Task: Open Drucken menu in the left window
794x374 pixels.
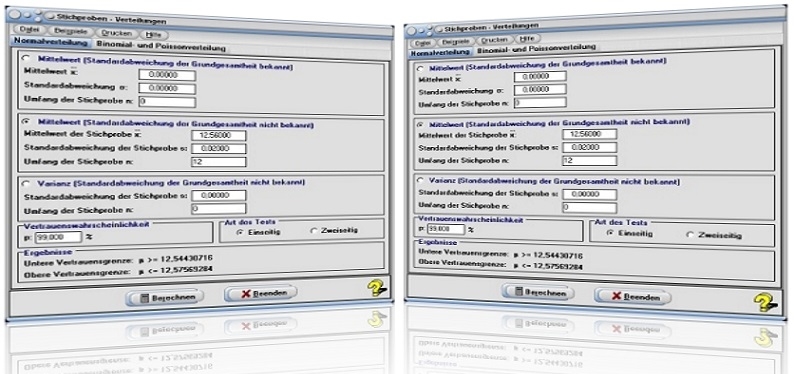Action: (116, 34)
